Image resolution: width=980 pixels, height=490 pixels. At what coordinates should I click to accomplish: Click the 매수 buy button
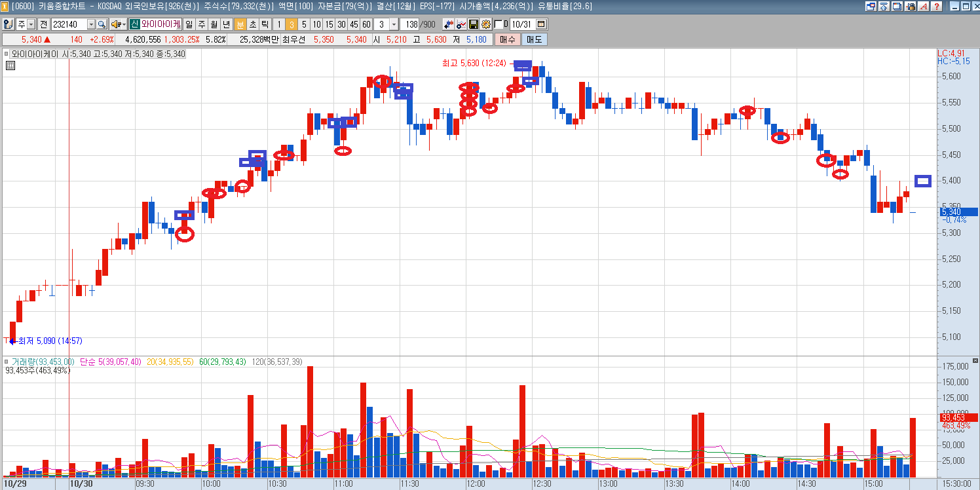[x=507, y=39]
